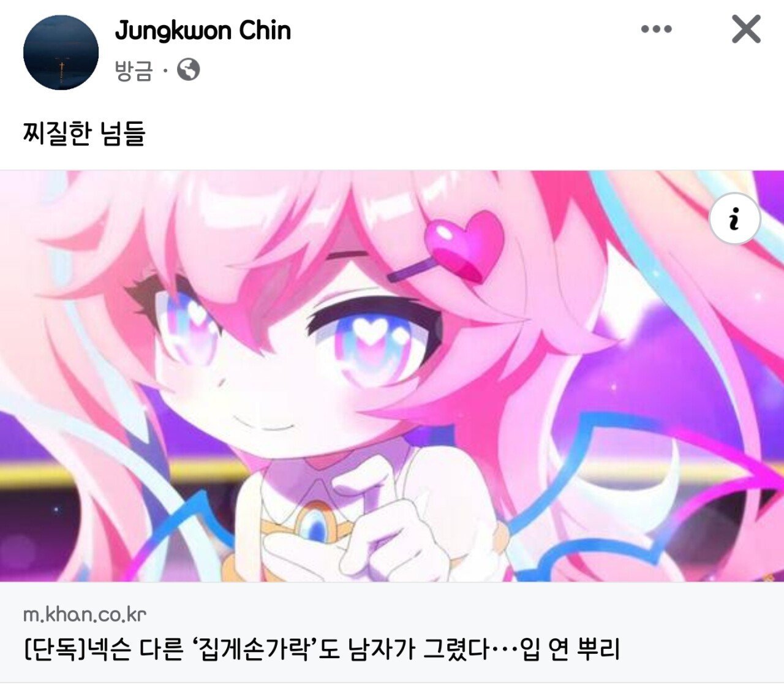Select the post text '찌질한 넘들'
The width and height of the screenshot is (784, 693).
84,133
